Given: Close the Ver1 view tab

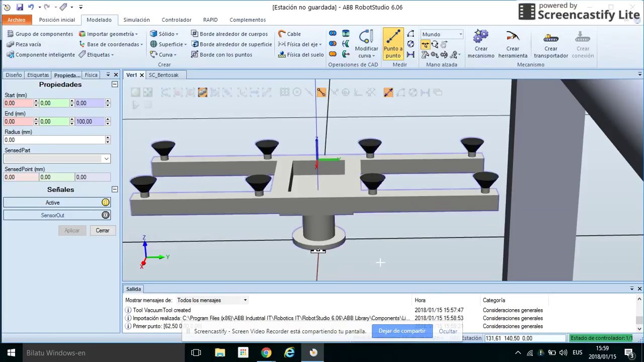Looking at the screenshot, I should click(142, 75).
